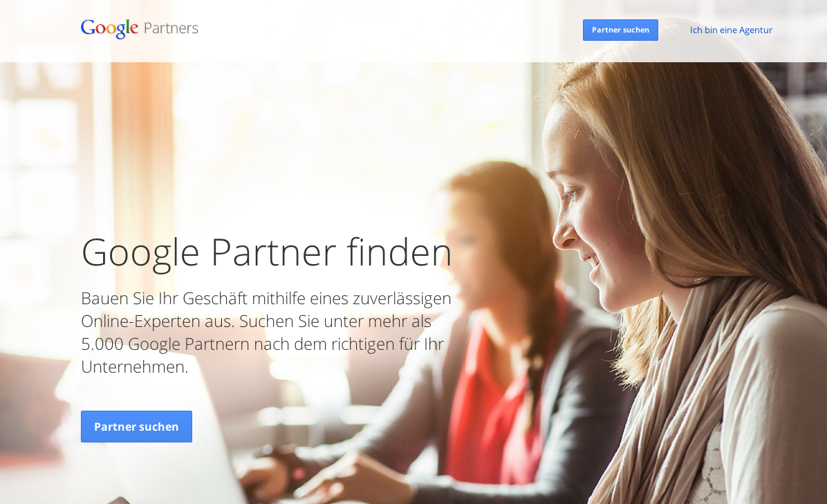The image size is (827, 504).
Task: Click the colorful Google logo in header
Action: point(109,28)
